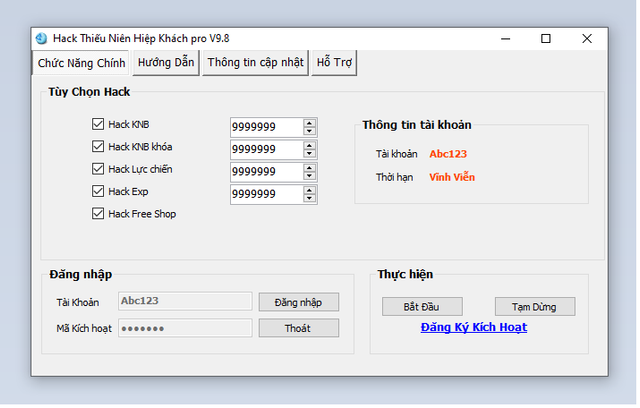Click the Thoát button
The width and height of the screenshot is (640, 408).
point(298,328)
